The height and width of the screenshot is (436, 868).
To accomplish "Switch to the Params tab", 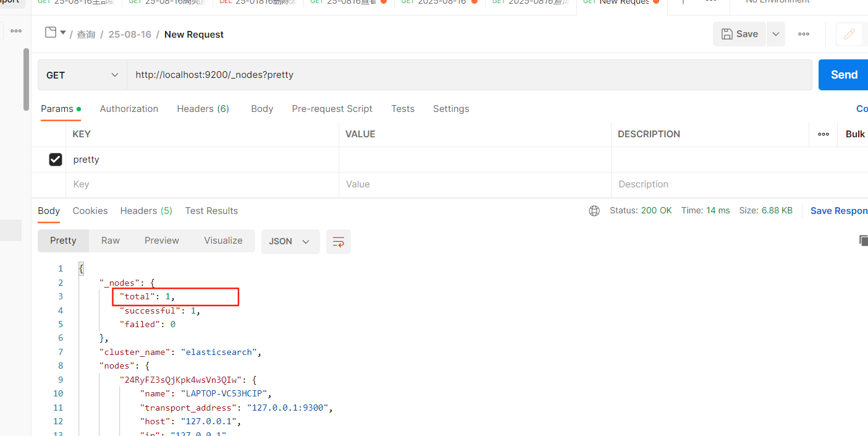I will pos(61,109).
